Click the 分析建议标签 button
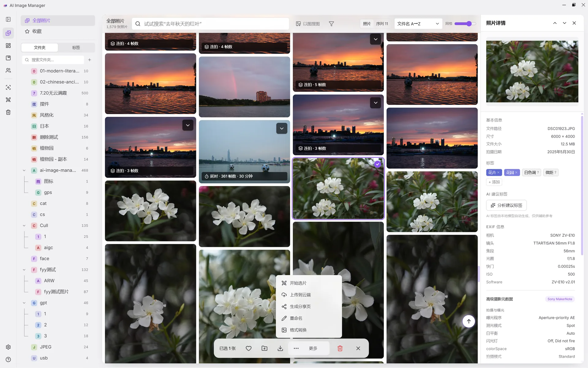588x368 pixels. [x=506, y=205]
